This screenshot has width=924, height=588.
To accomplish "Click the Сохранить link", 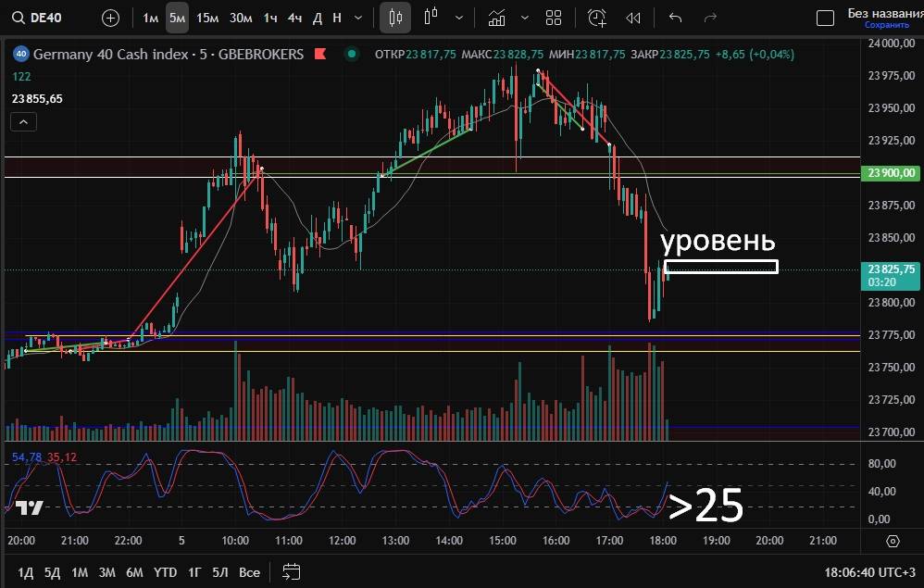I will pyautogui.click(x=880, y=25).
